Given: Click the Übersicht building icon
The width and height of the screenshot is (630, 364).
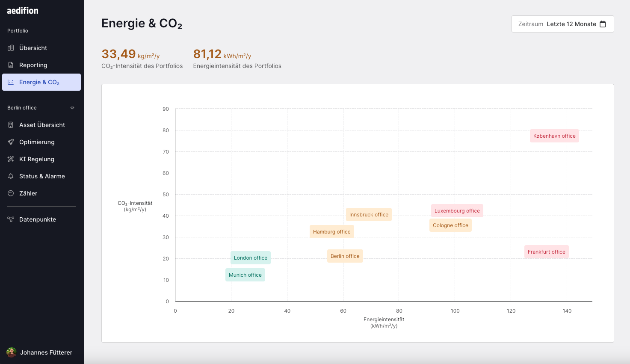Looking at the screenshot, I should (x=11, y=48).
